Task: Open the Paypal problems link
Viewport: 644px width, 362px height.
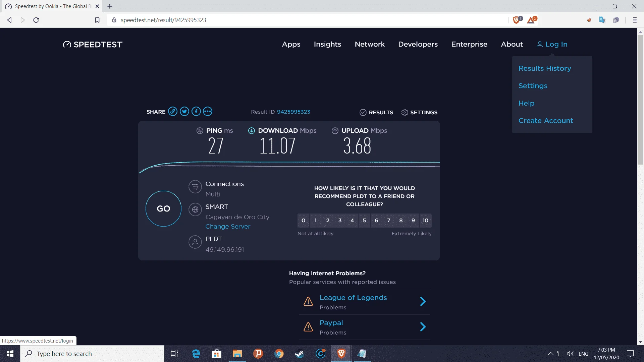Action: tap(331, 323)
